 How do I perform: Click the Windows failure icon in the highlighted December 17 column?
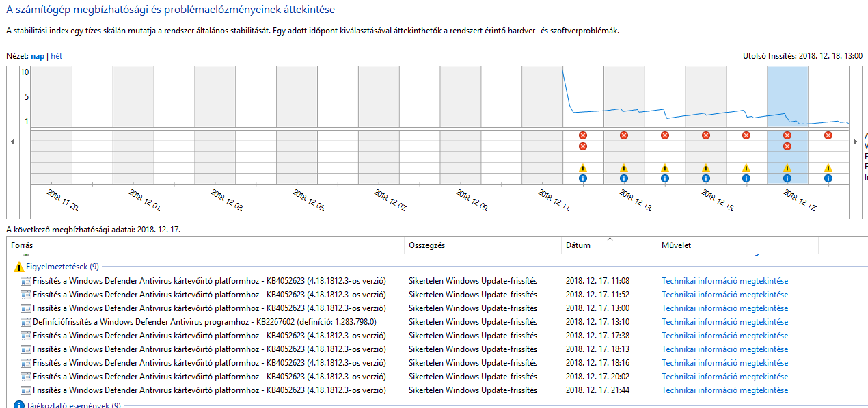787,146
